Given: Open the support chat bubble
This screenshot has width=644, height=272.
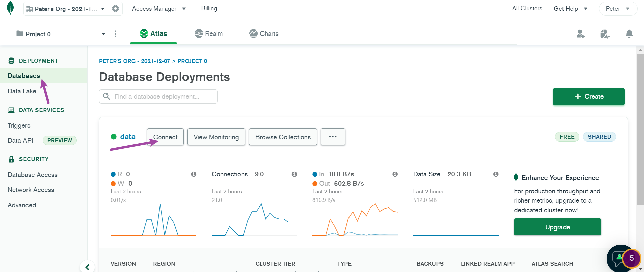Looking at the screenshot, I should click(620, 258).
